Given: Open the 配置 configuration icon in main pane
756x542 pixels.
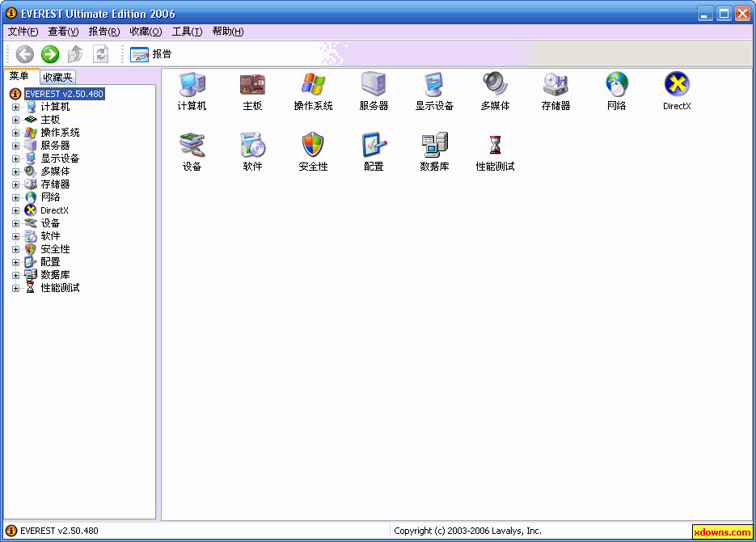Looking at the screenshot, I should tap(374, 152).
